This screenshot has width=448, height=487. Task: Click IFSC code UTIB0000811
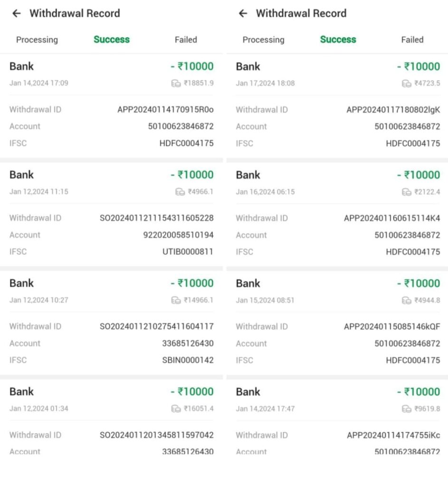tap(188, 252)
